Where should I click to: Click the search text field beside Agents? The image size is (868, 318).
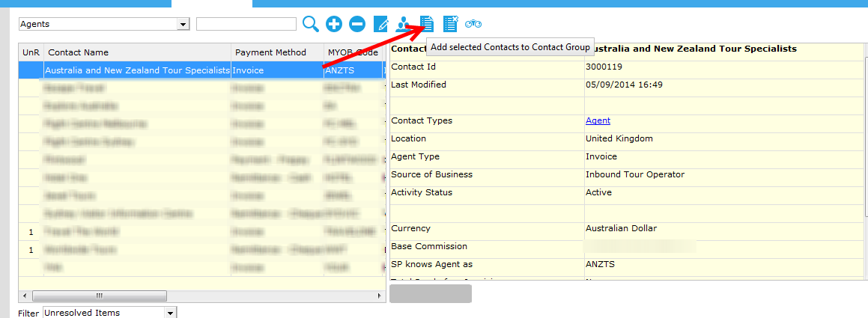coord(246,24)
